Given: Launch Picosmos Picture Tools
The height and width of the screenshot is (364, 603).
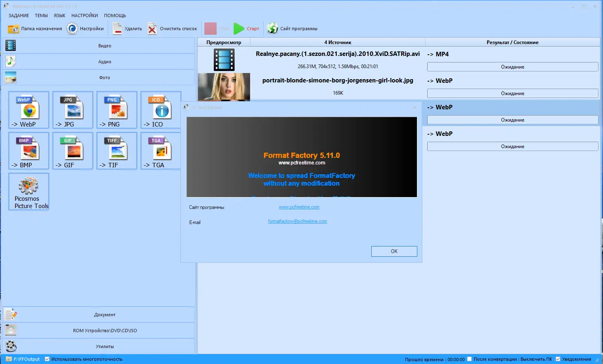Looking at the screenshot, I should click(x=28, y=191).
